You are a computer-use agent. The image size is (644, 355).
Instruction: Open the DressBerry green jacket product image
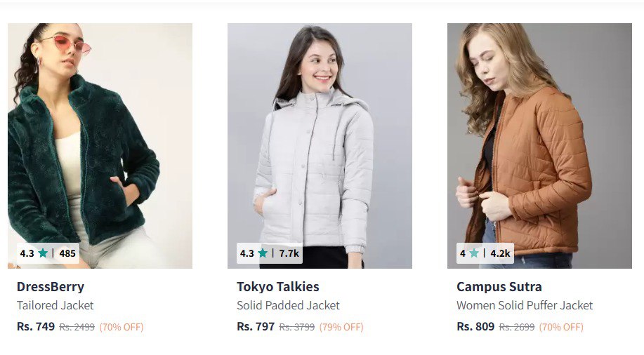[x=100, y=140]
